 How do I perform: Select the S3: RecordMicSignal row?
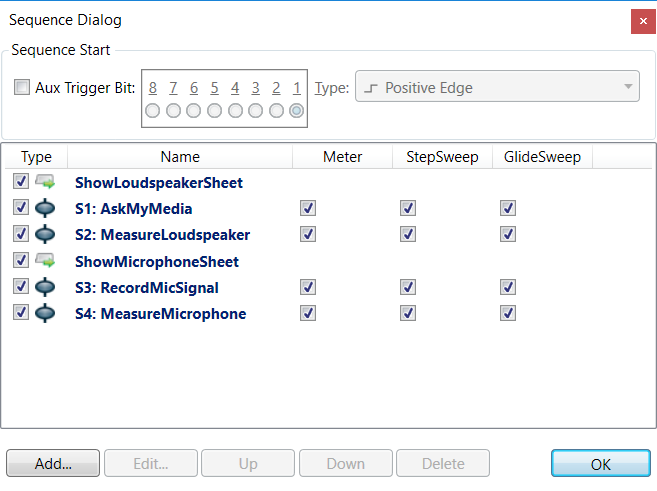click(146, 287)
